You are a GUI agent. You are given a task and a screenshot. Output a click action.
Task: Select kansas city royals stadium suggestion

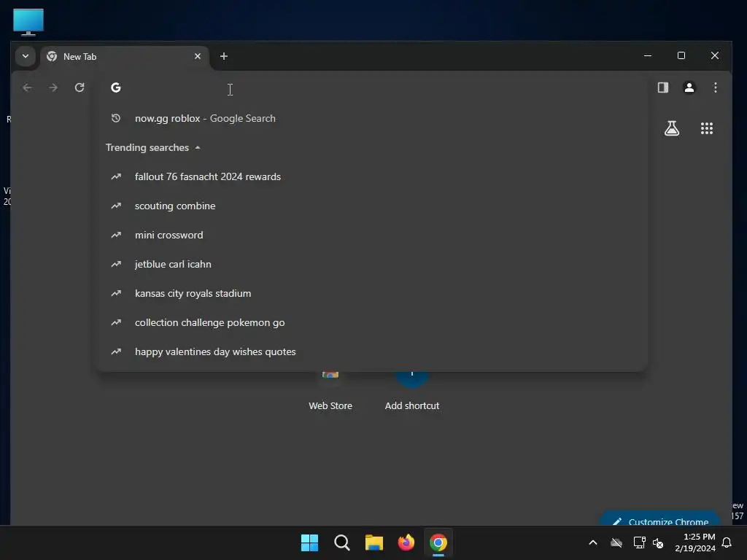[x=371, y=293]
